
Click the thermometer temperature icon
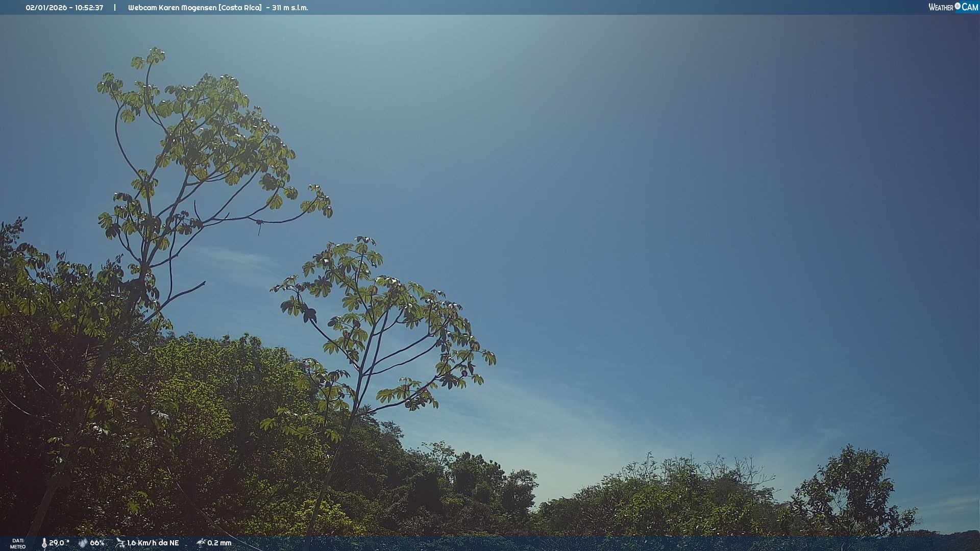coord(44,543)
